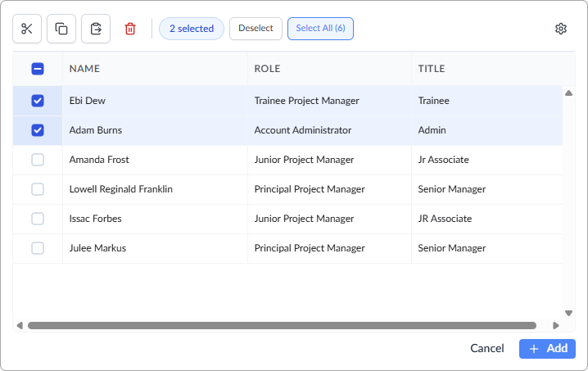Toggle the header select-all checkbox

point(38,69)
